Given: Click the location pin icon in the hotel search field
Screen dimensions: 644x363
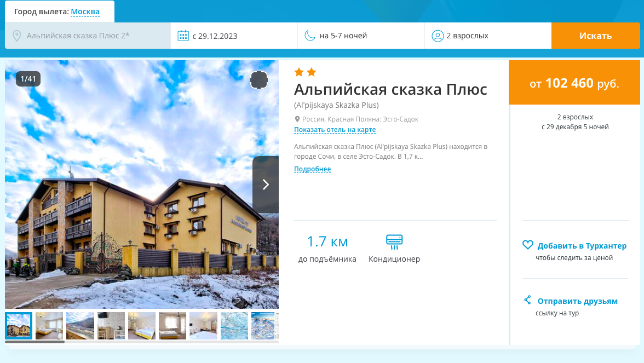Looking at the screenshot, I should pyautogui.click(x=17, y=36).
